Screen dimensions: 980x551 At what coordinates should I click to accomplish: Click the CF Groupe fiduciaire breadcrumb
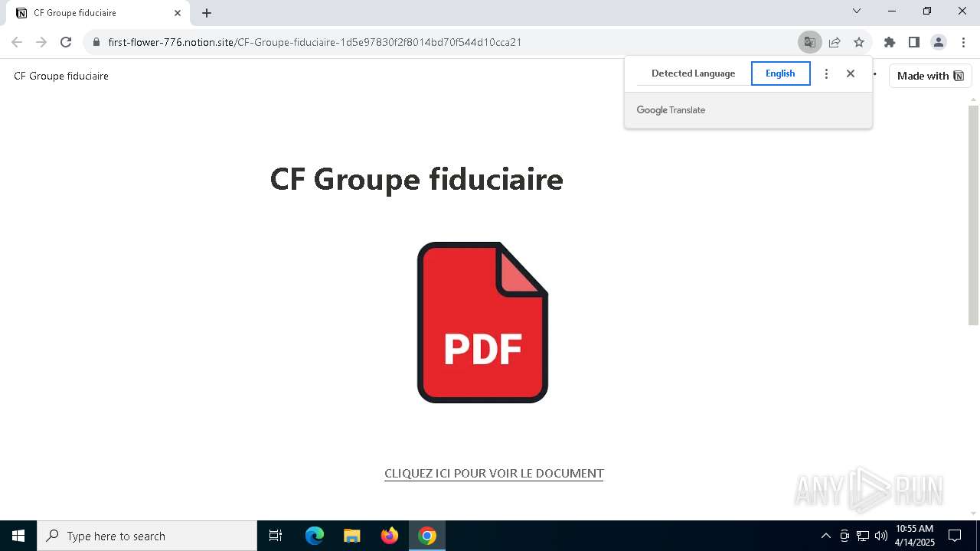point(61,76)
